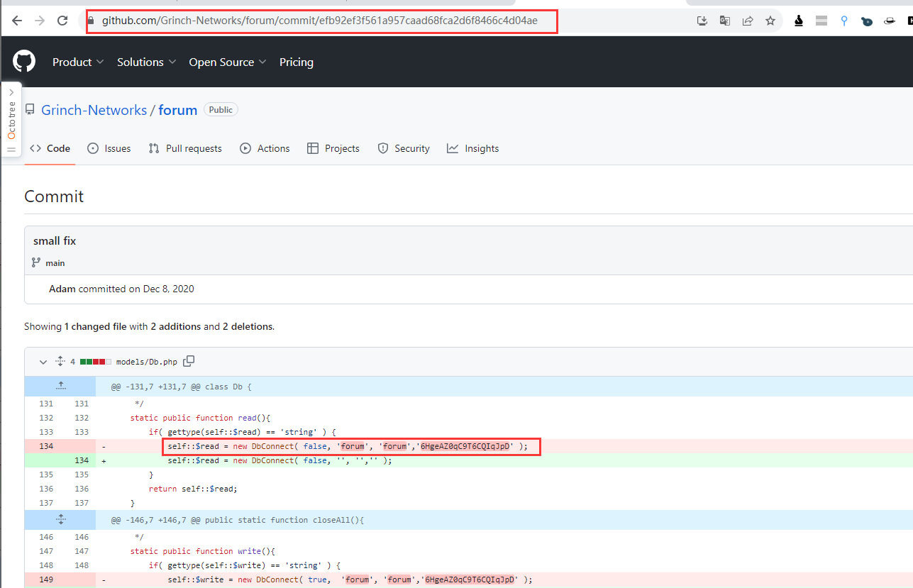Open the Projects tab
The height and width of the screenshot is (588, 913).
(x=333, y=148)
